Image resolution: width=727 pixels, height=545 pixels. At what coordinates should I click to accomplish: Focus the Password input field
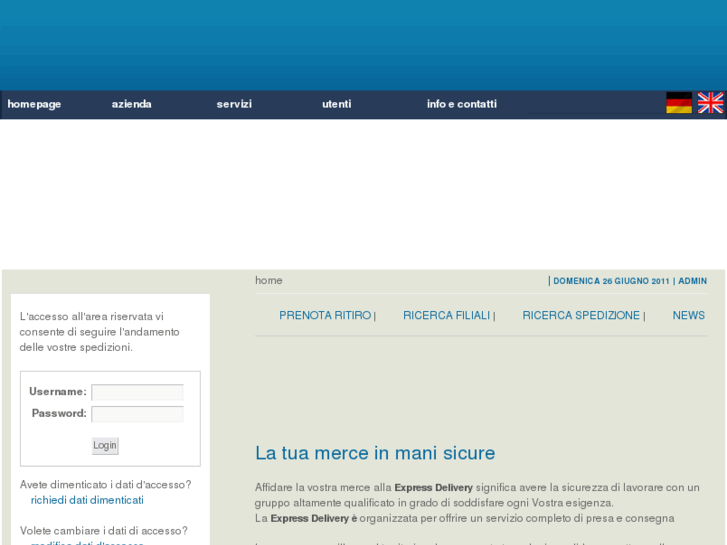tap(137, 414)
